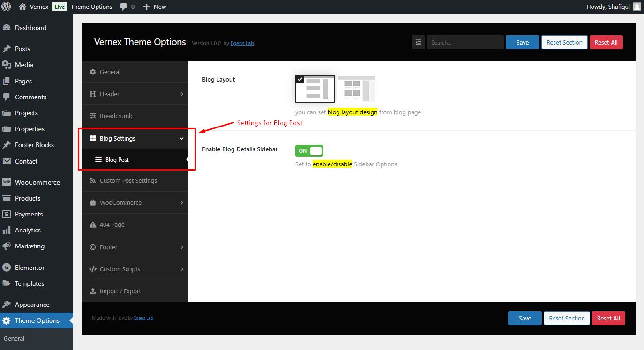Click the Comments icon in sidebar
644x350 pixels.
tap(7, 97)
